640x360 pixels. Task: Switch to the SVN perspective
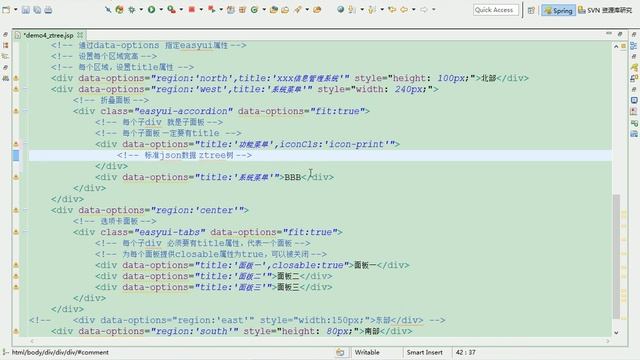tap(605, 10)
